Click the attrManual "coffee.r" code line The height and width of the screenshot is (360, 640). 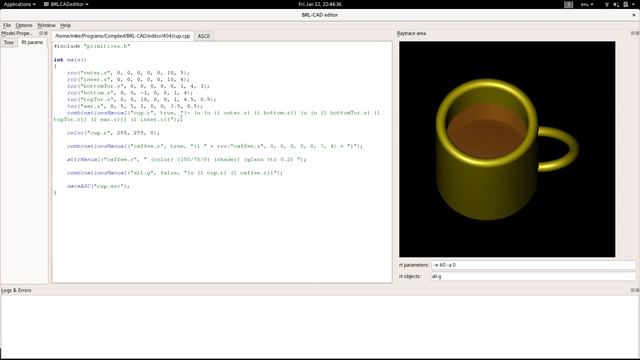click(187, 159)
